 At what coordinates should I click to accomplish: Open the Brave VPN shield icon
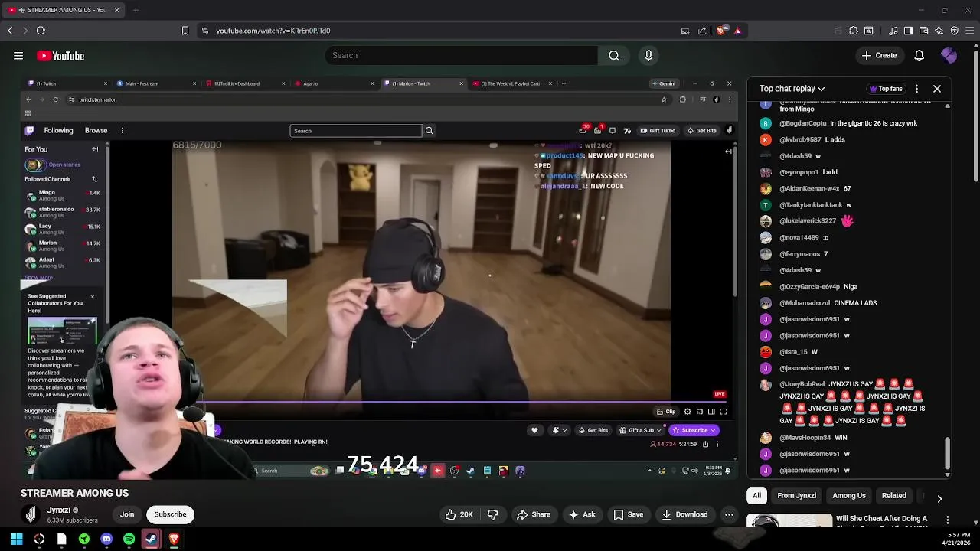[954, 31]
